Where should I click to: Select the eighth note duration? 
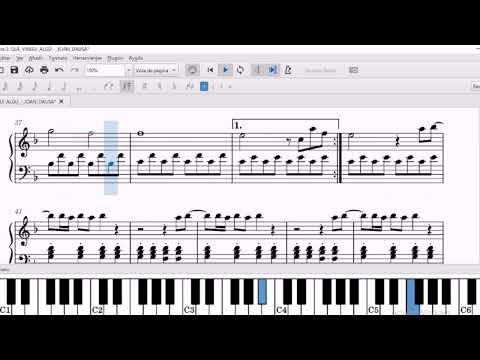point(35,87)
